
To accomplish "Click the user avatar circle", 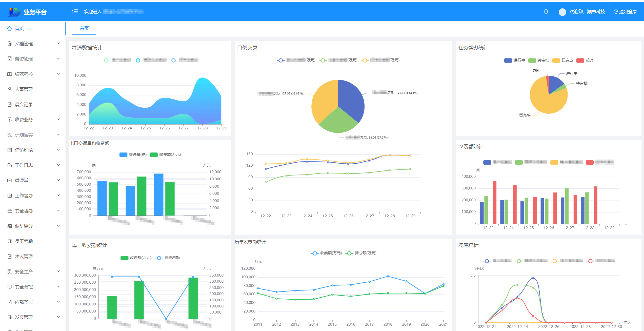I will (x=562, y=12).
